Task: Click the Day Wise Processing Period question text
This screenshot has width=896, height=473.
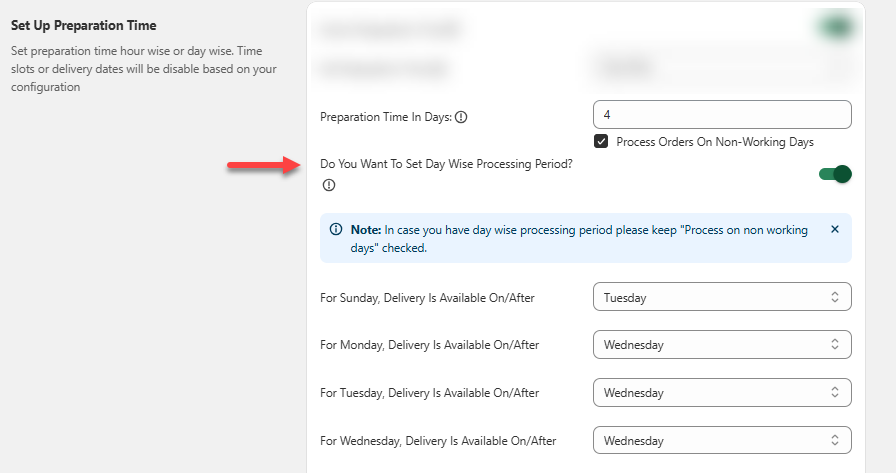Action: [x=446, y=163]
